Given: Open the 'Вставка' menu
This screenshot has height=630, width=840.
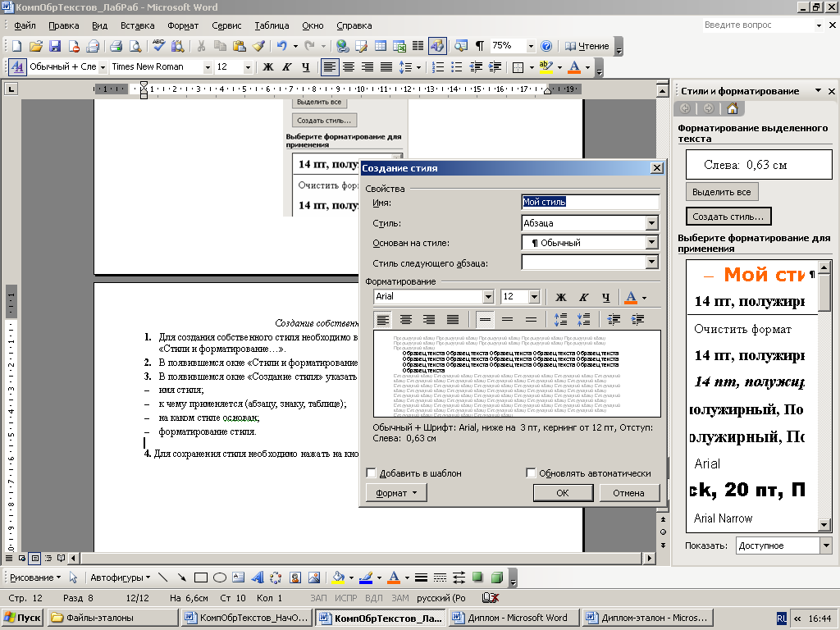Looking at the screenshot, I should (138, 25).
